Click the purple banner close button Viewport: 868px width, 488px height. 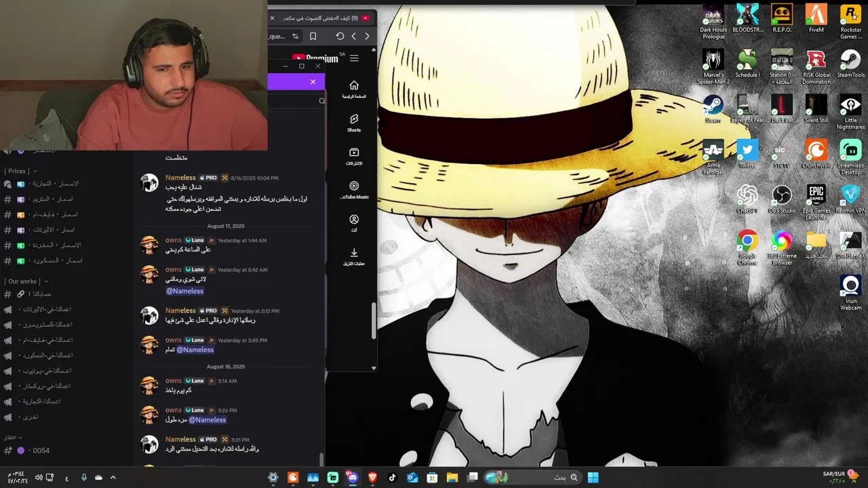pyautogui.click(x=313, y=81)
